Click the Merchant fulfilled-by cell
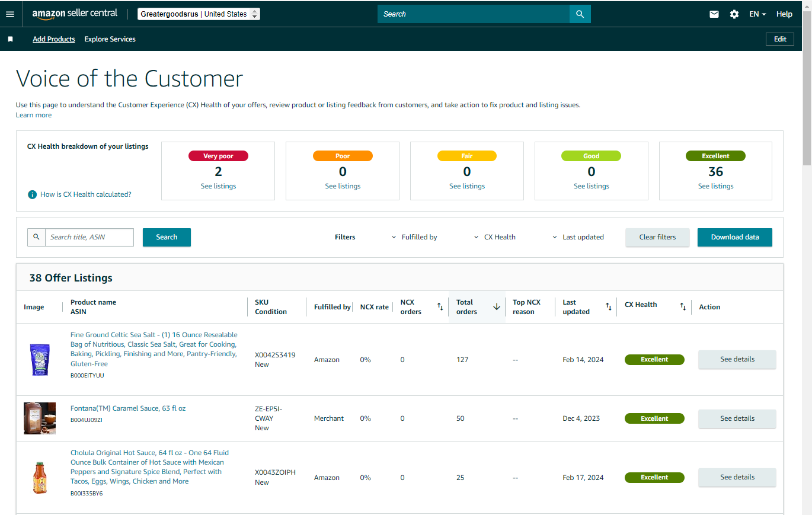 click(329, 418)
